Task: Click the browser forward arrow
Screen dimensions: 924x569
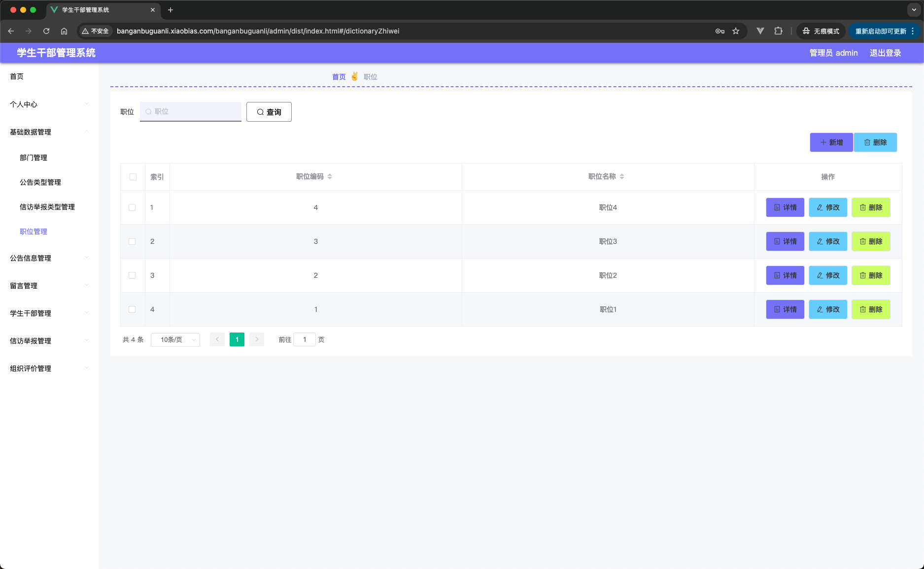Action: pyautogui.click(x=29, y=31)
